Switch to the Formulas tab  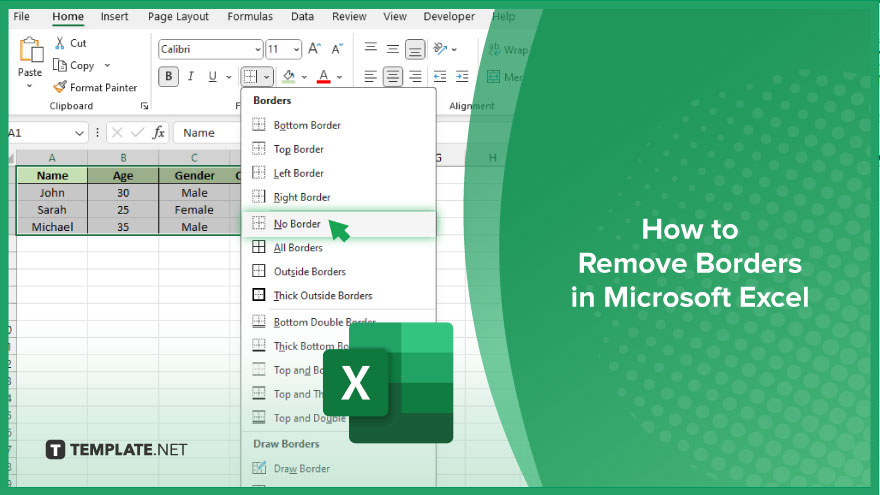pos(250,16)
